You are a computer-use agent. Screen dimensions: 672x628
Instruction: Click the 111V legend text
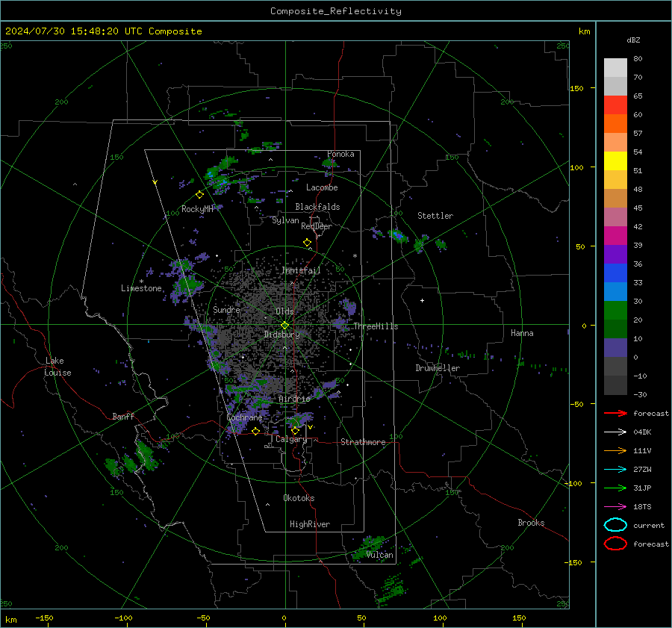coord(642,450)
